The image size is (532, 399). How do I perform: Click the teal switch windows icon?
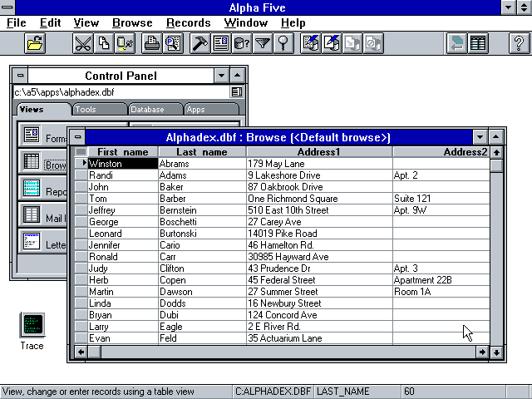point(457,43)
